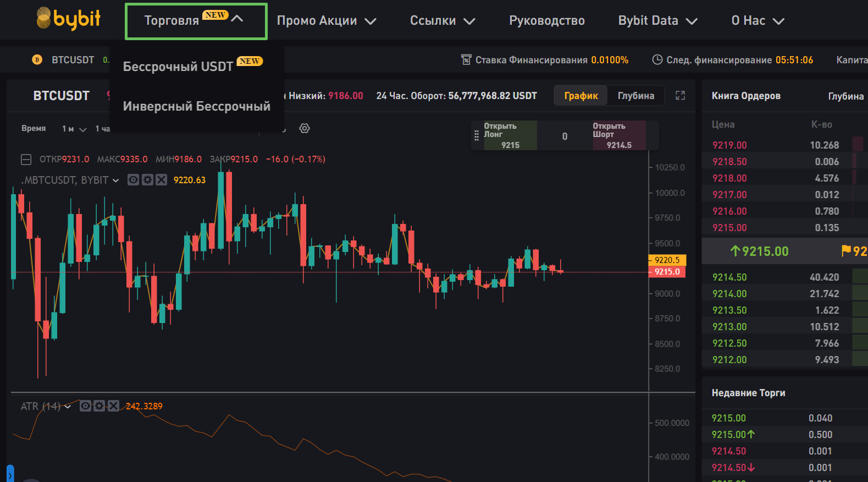Click the next funding clock icon
The image size is (868, 482).
657,59
